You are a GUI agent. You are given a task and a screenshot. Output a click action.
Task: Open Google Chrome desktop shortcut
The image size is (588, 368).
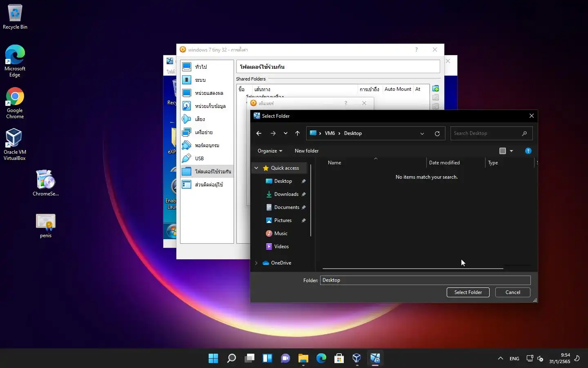click(15, 103)
